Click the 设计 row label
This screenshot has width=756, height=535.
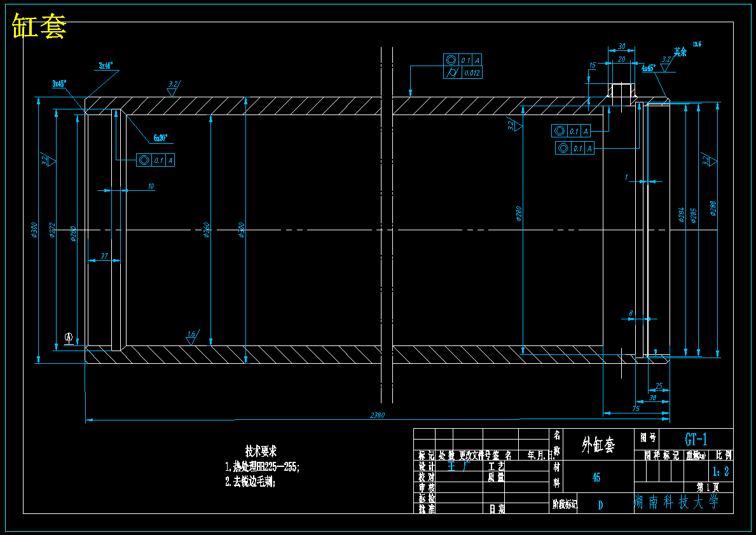426,466
